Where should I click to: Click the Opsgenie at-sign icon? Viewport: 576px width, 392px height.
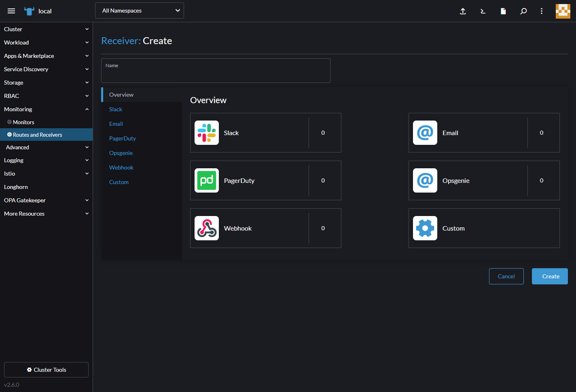pos(425,180)
